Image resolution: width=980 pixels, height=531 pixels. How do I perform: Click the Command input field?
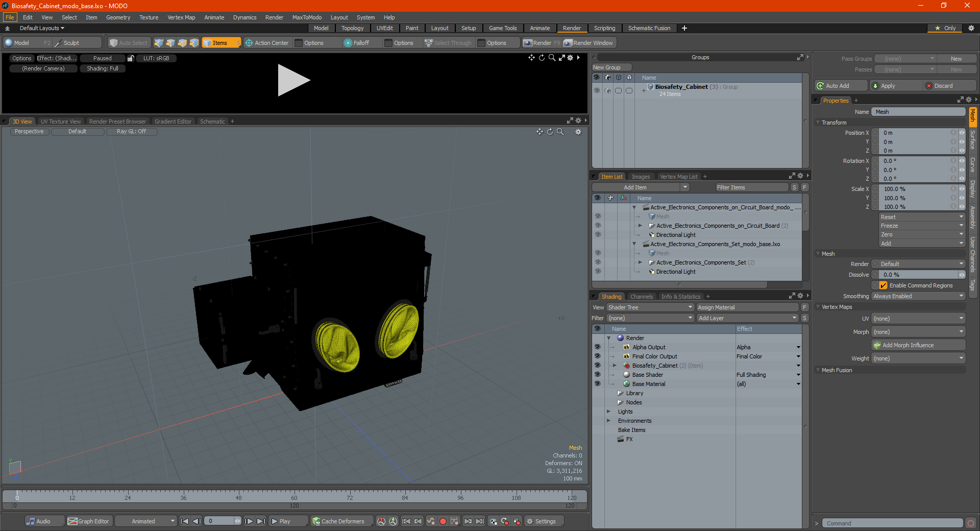pos(893,523)
